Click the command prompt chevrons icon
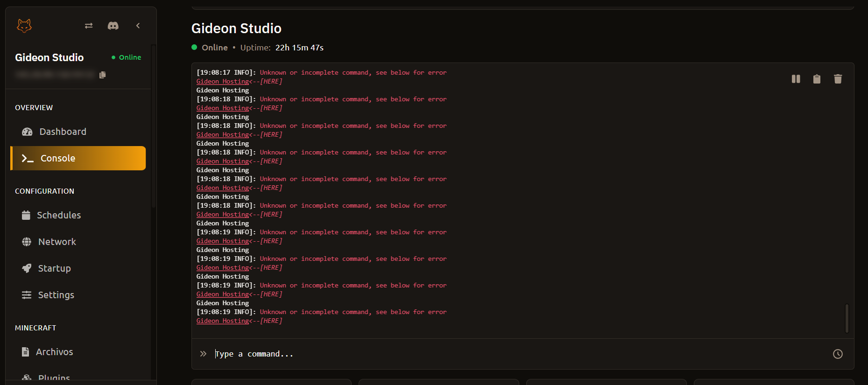The width and height of the screenshot is (868, 385). point(203,354)
